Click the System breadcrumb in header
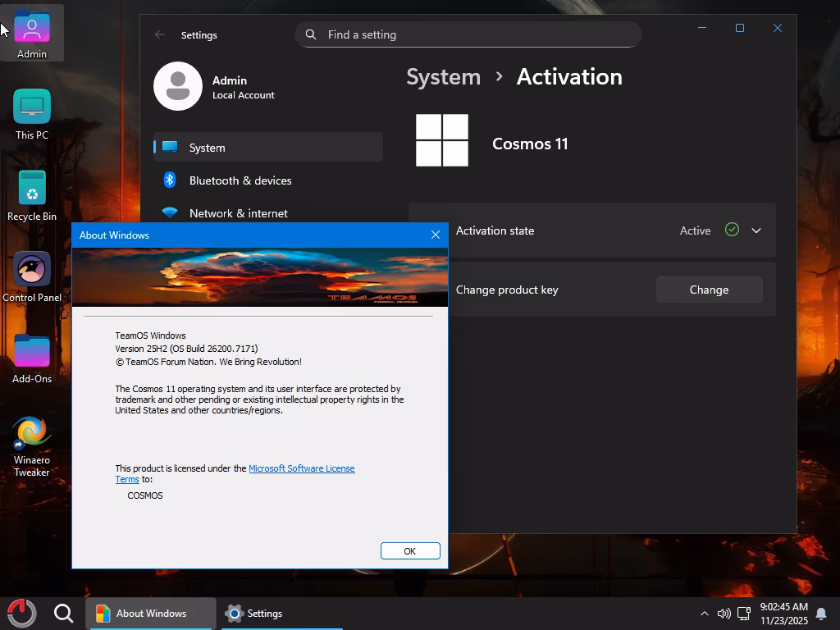This screenshot has height=630, width=840. click(443, 77)
